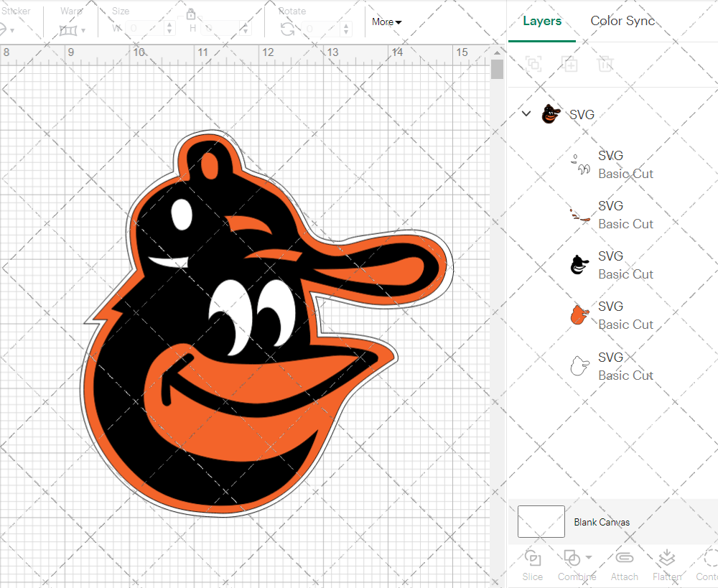Click the Rotate icon in toolbar
Image resolution: width=718 pixels, height=588 pixels.
pyautogui.click(x=287, y=29)
